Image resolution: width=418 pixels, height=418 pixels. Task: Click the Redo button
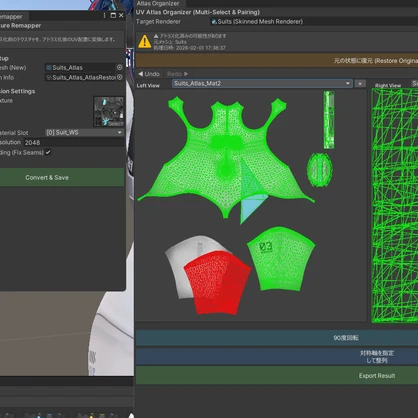(177, 74)
